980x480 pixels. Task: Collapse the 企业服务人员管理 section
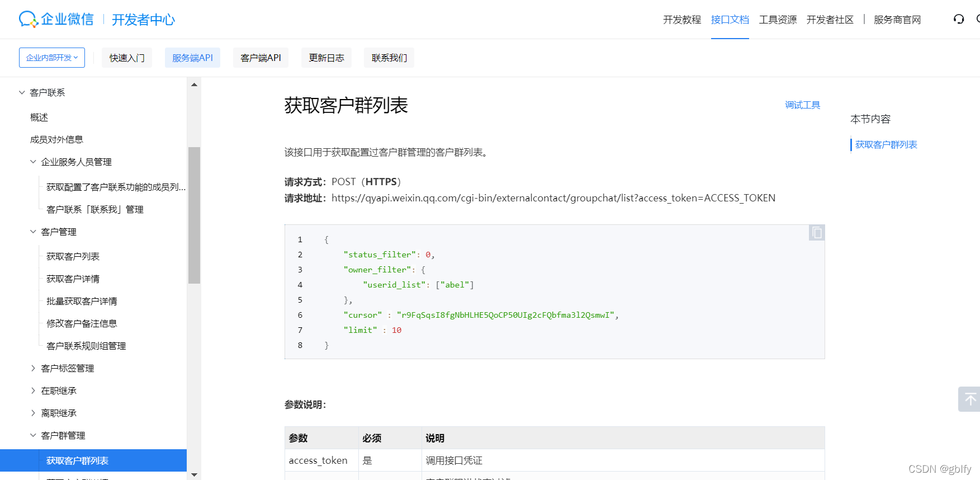click(x=33, y=162)
